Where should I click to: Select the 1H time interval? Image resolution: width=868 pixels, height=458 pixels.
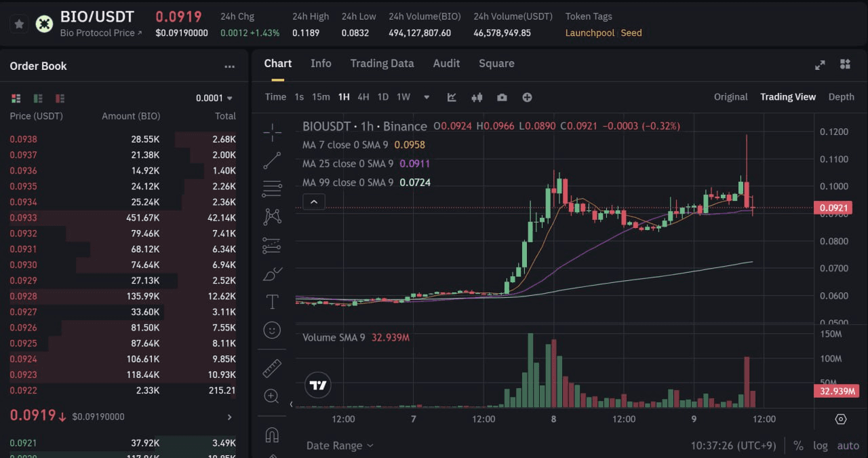click(344, 97)
